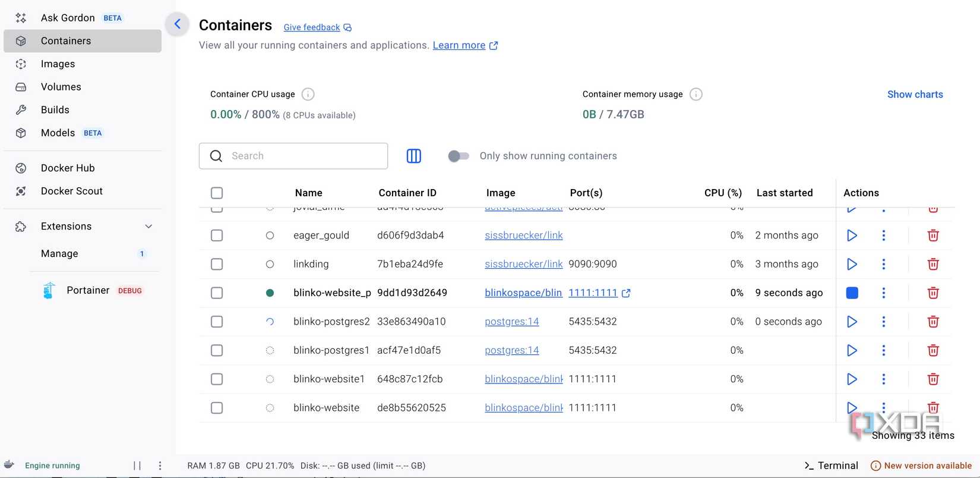This screenshot has height=478, width=980.
Task: Open the external link icon beside 1111:1111
Action: click(x=626, y=293)
